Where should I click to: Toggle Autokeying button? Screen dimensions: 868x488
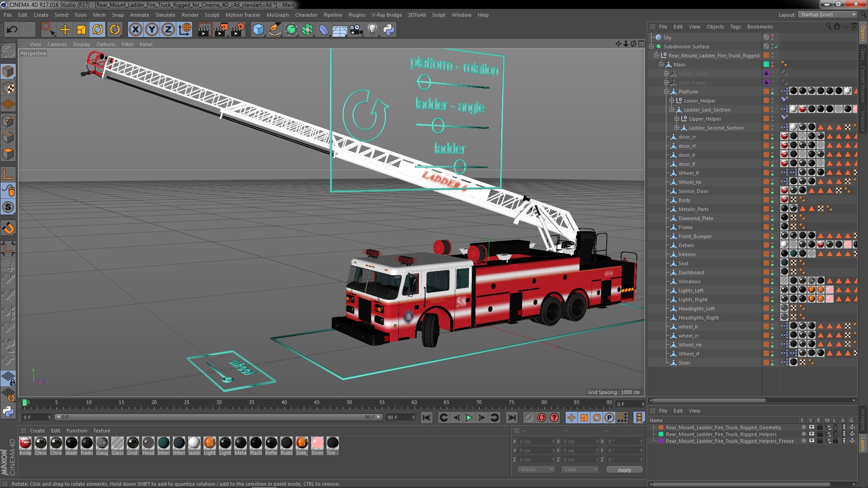click(541, 418)
